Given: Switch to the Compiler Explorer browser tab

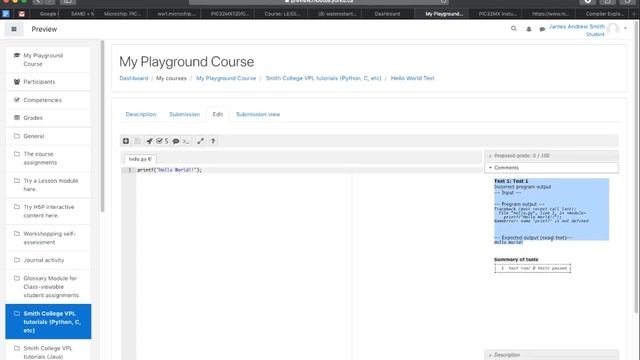Looking at the screenshot, I should 604,14.
